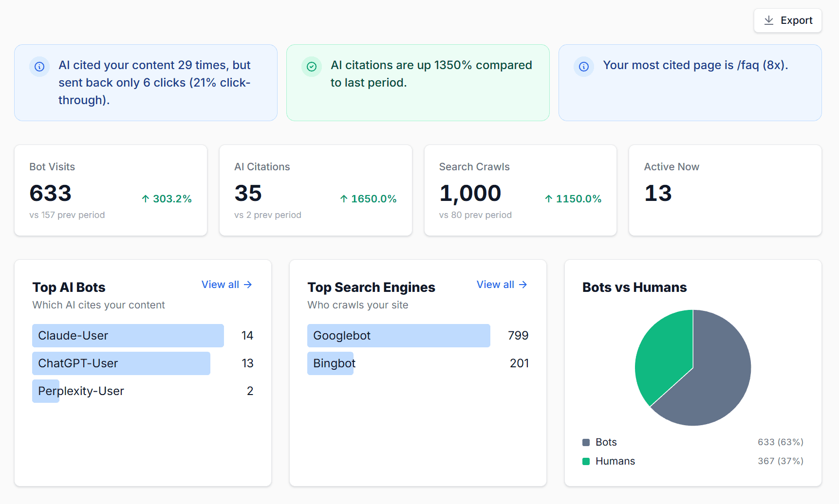Viewport: 839px width, 504px height.
Task: Click the arrow icon after Top AI Bots View all
Action: [248, 285]
